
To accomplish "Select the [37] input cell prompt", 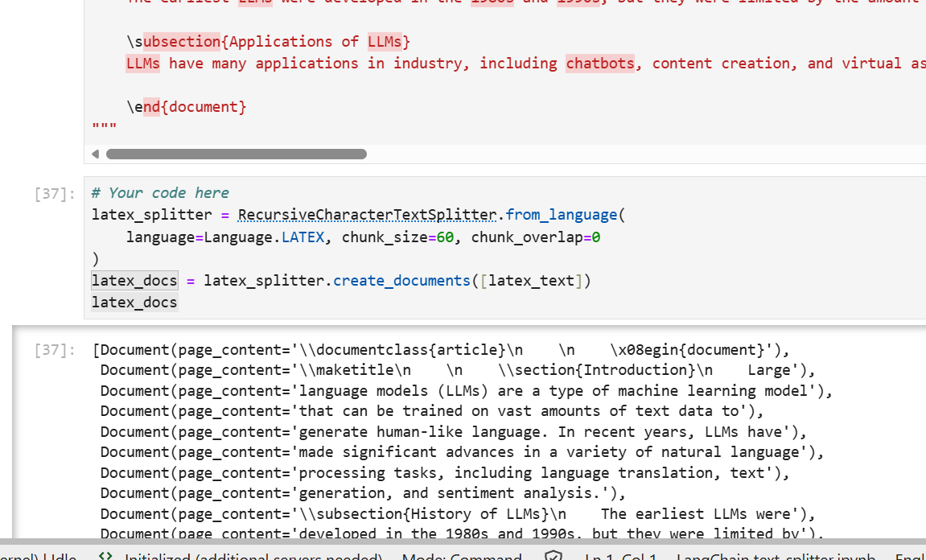I will point(55,194).
